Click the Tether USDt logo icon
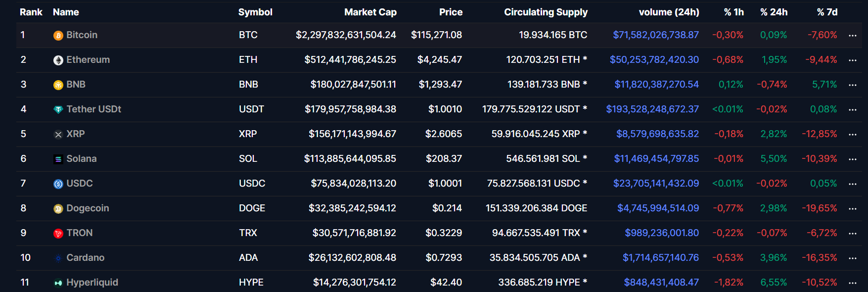Viewport: 868px width, 292px height. tap(58, 110)
